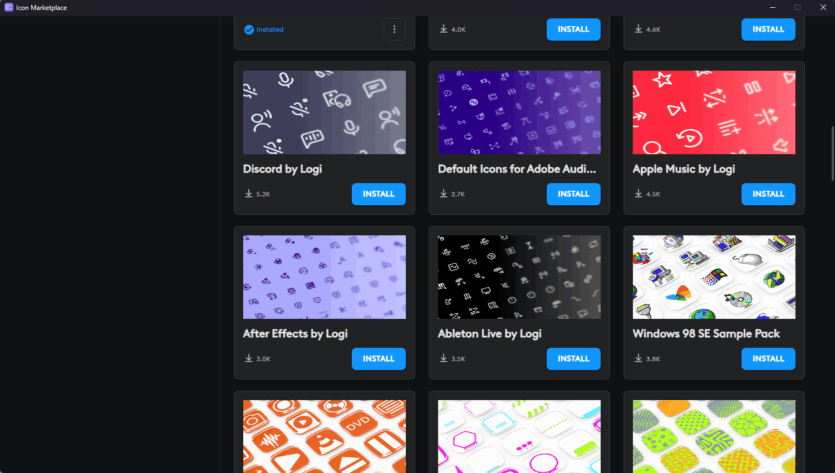Screen dimensions: 835x473
Task: Click download icon under Ableton Live by Logi
Action: [x=443, y=359]
